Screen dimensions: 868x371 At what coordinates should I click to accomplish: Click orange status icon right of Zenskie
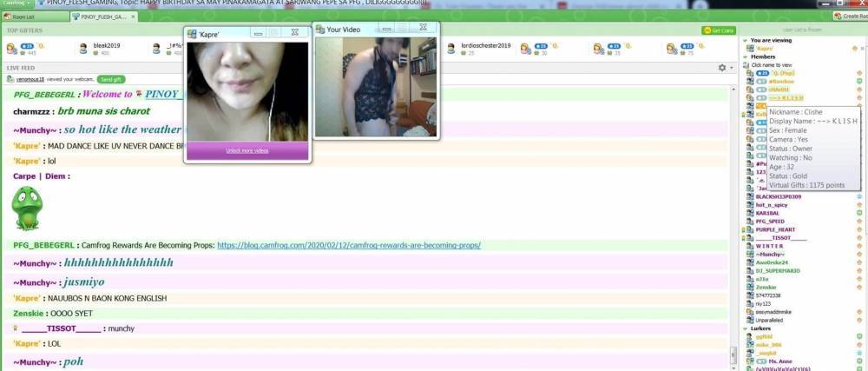click(859, 288)
